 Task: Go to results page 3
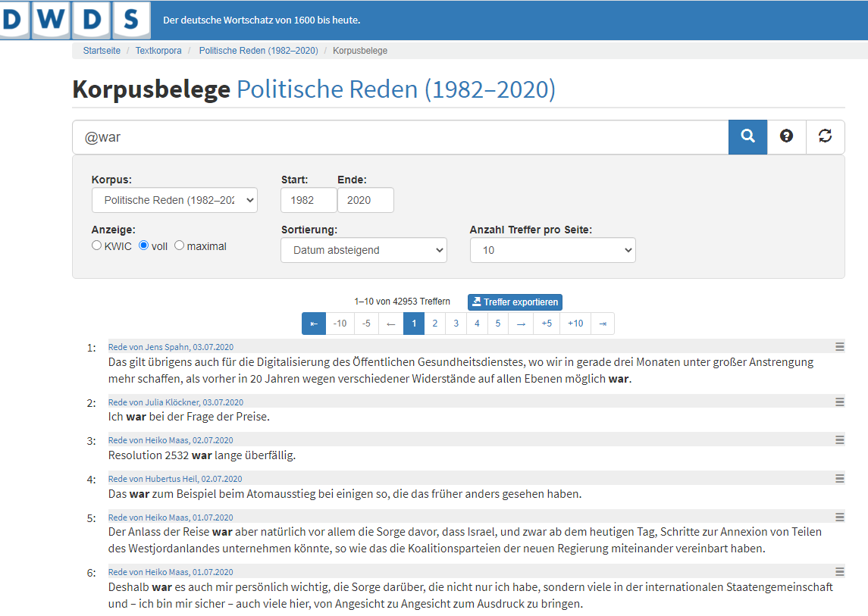(x=456, y=324)
